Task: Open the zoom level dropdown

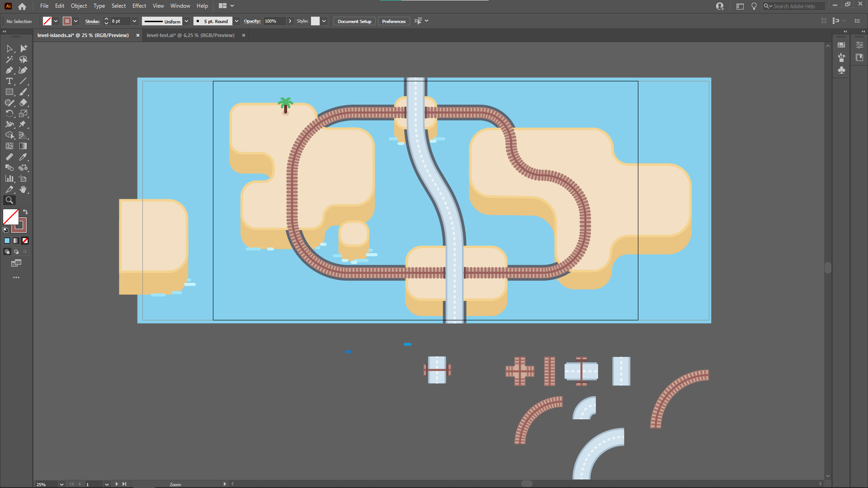Action: 61,484
